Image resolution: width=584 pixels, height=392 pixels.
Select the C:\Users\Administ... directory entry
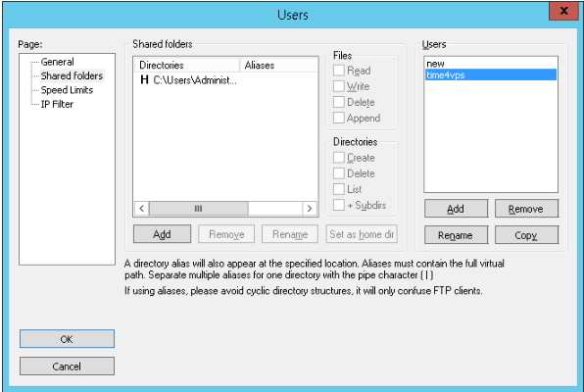point(188,79)
